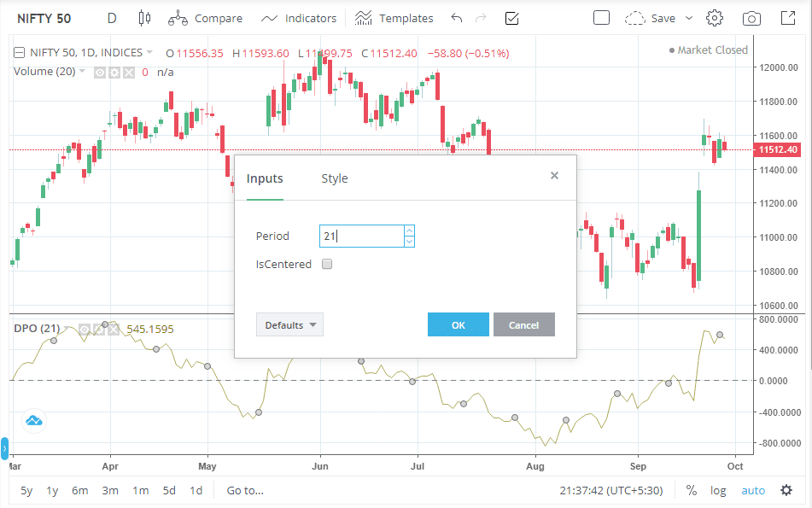The width and height of the screenshot is (812, 508).
Task: Click the NIFTY 50 symbol name
Action: point(44,19)
